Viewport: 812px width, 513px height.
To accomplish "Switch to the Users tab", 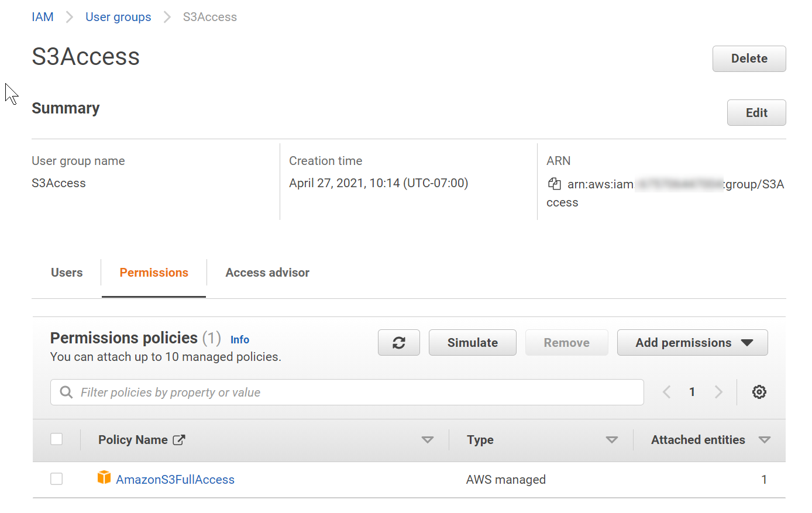I will coord(67,273).
